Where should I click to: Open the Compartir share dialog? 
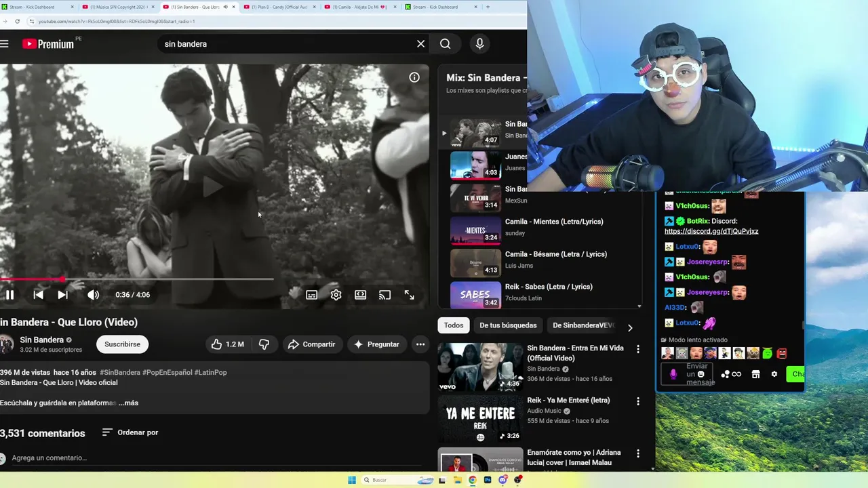pyautogui.click(x=311, y=344)
